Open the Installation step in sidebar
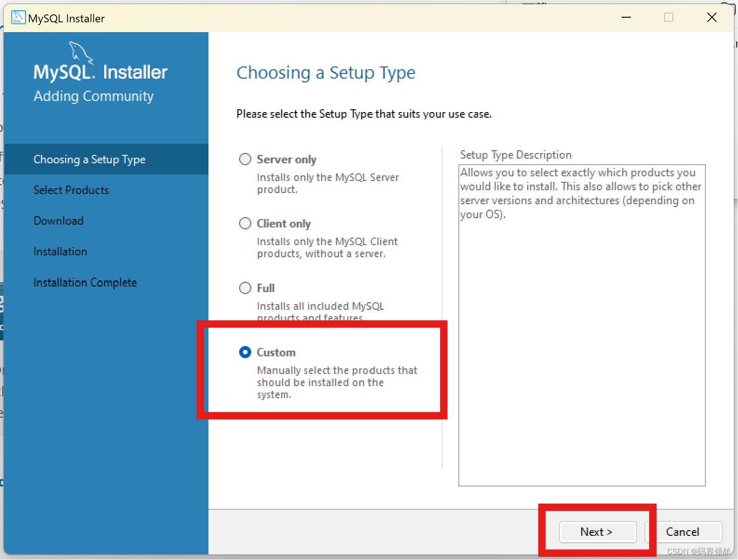The height and width of the screenshot is (560, 738). pyautogui.click(x=60, y=252)
